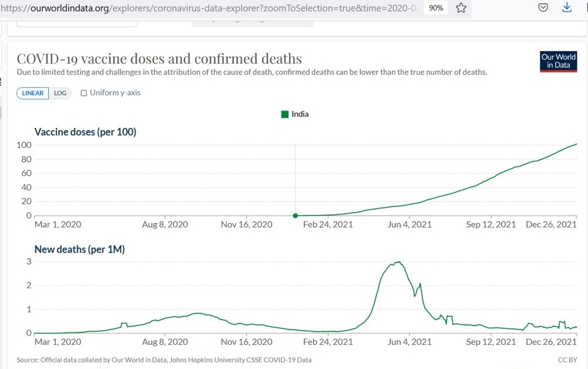Select the LINEAR scale option

[33, 93]
